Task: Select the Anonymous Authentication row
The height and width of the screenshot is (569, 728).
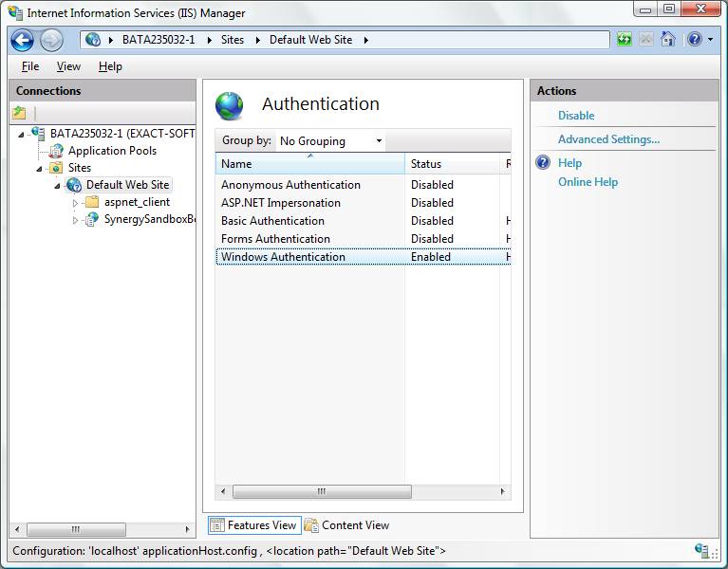Action: pyautogui.click(x=290, y=185)
